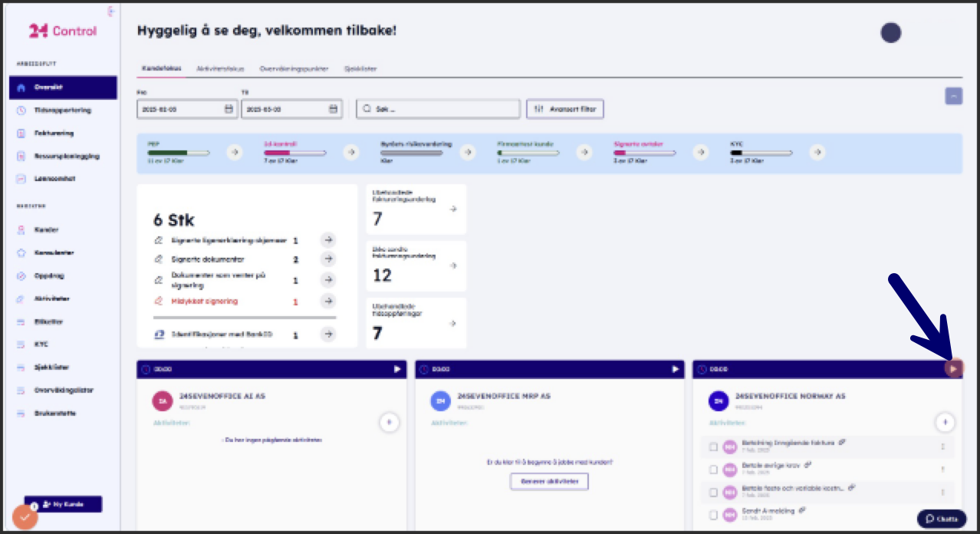Open Tidsrapportering in the sidebar

pos(62,110)
